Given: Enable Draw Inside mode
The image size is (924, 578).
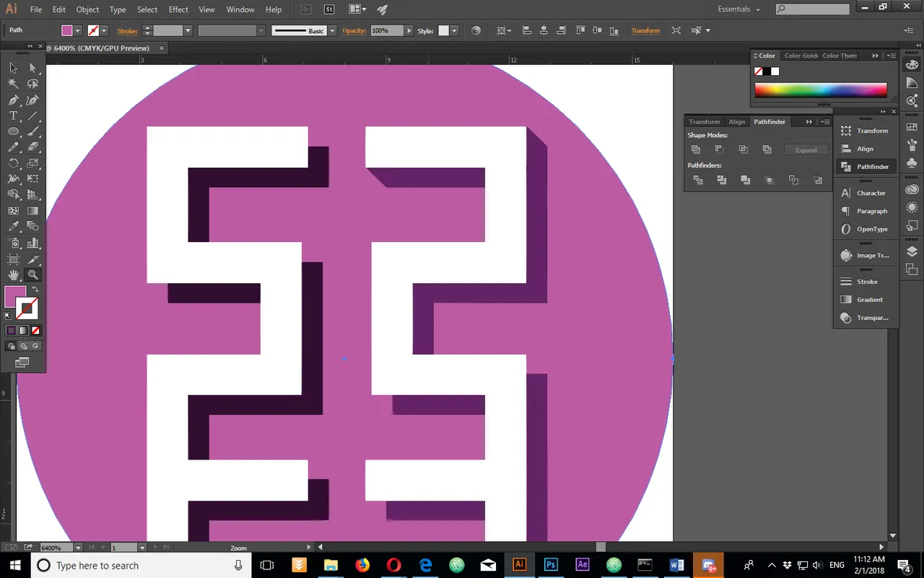Looking at the screenshot, I should pyautogui.click(x=35, y=346).
